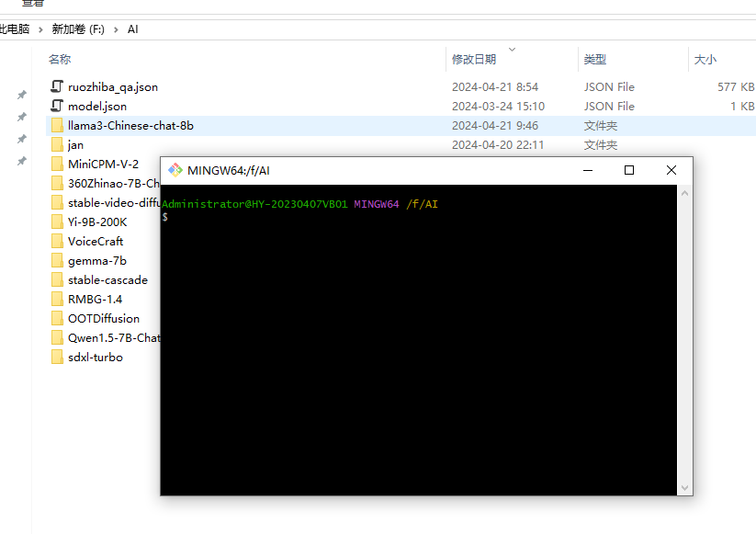Click the second pin icon in the sidebar
The width and height of the screenshot is (756, 534).
point(22,117)
